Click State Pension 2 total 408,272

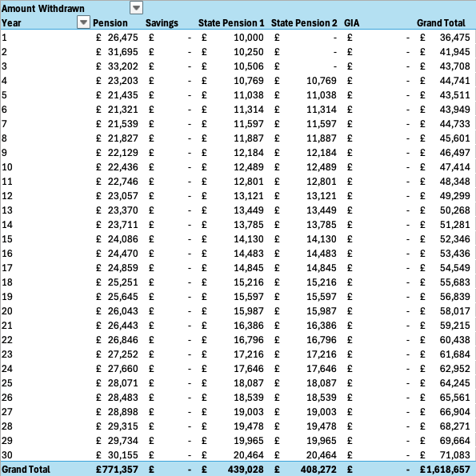click(318, 470)
